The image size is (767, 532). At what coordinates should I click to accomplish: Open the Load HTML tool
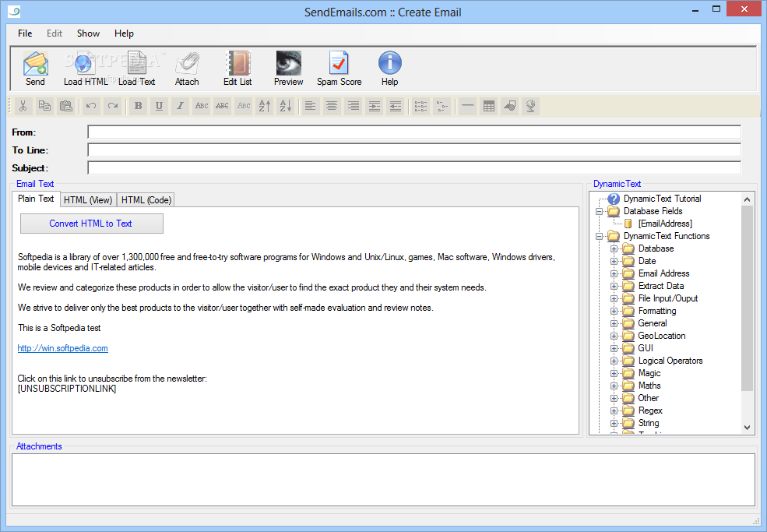[85, 69]
